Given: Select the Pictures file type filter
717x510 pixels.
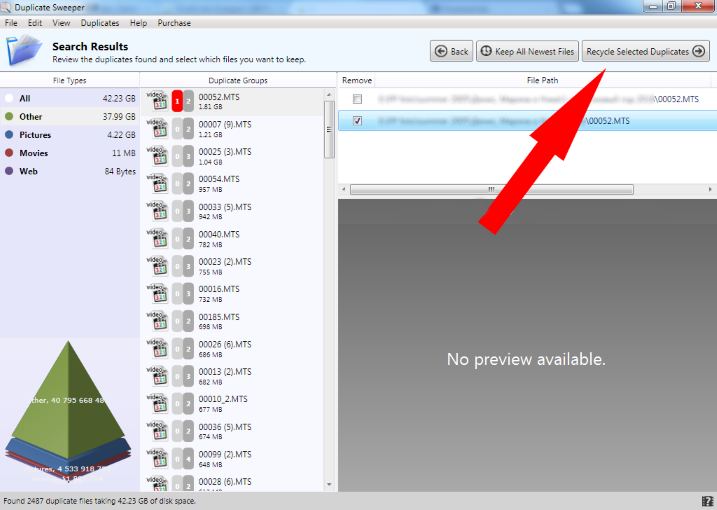Looking at the screenshot, I should tap(35, 135).
